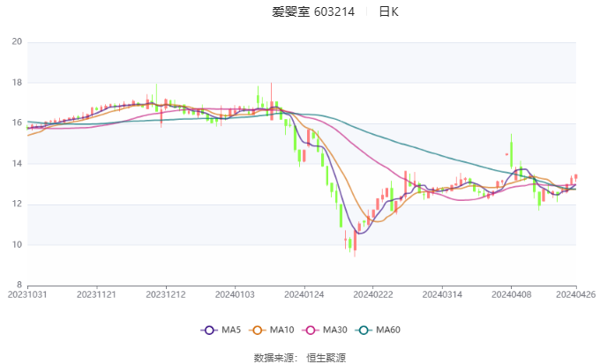Click the 20240426 end date label

click(x=576, y=294)
